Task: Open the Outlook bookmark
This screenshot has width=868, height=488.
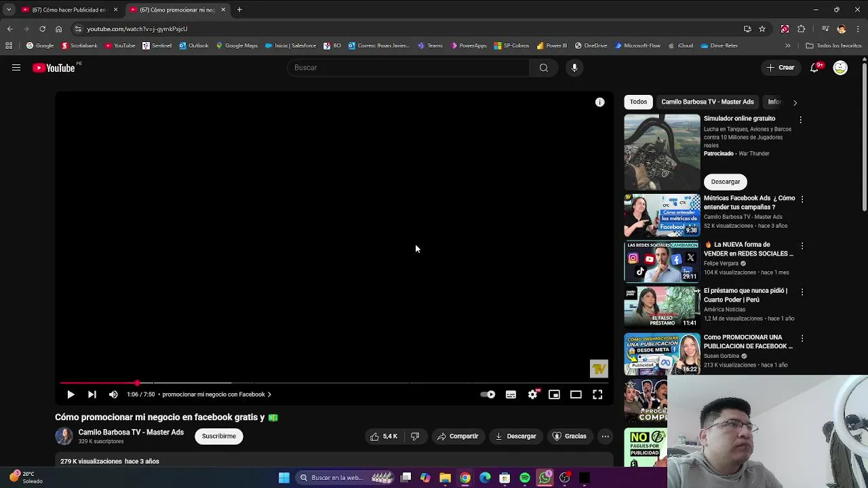Action: [x=194, y=46]
